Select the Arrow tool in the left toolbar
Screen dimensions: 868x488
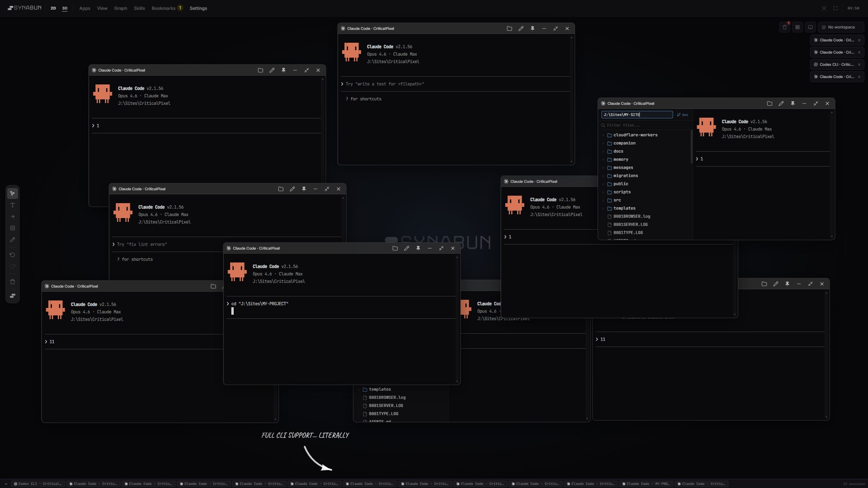click(13, 216)
